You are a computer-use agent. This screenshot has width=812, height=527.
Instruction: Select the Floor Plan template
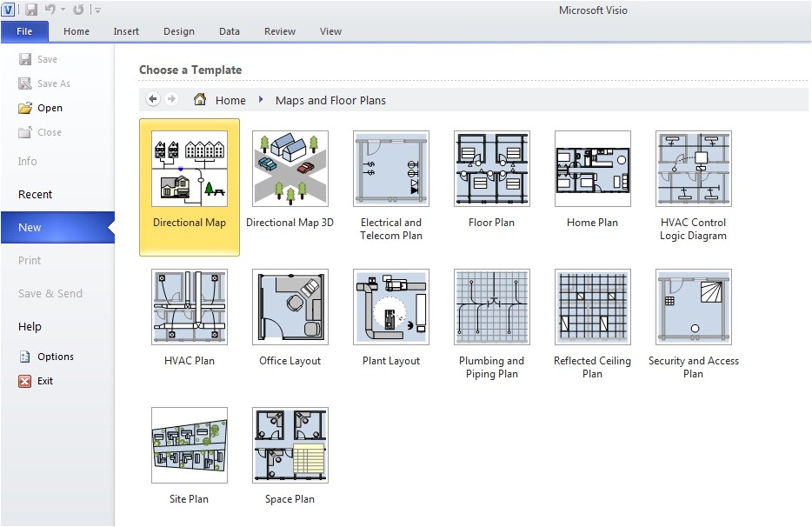(491, 169)
